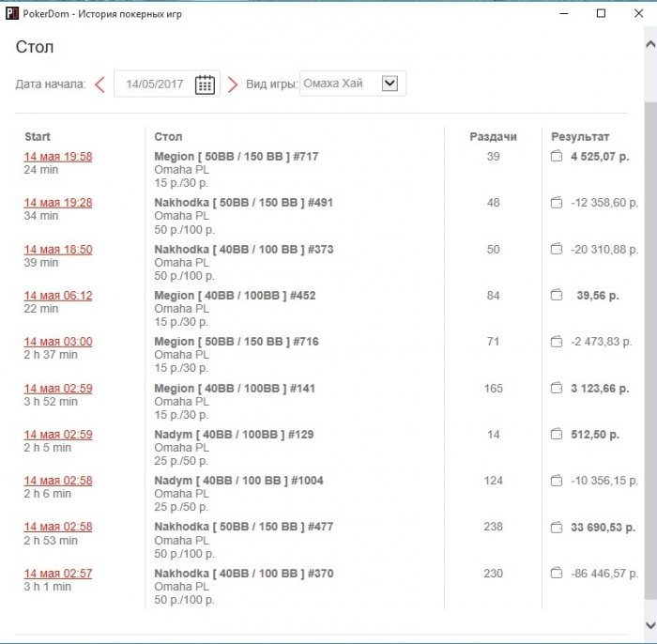The image size is (657, 644).
Task: Expand the Омаха Хай game type dropdown
Action: tap(390, 84)
